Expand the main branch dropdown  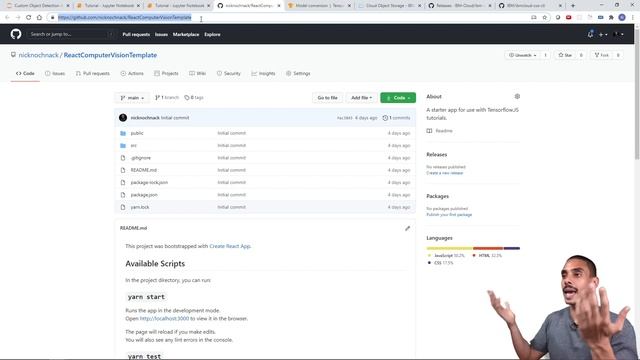tap(132, 98)
